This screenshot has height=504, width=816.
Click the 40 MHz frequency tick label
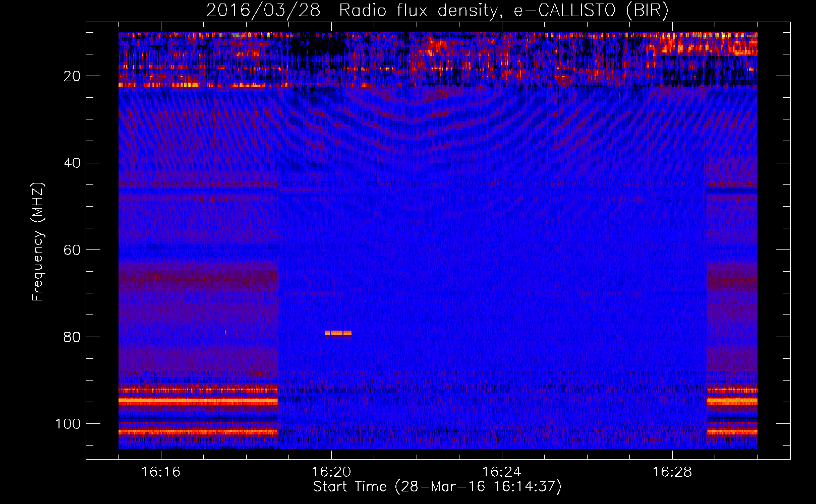(72, 163)
